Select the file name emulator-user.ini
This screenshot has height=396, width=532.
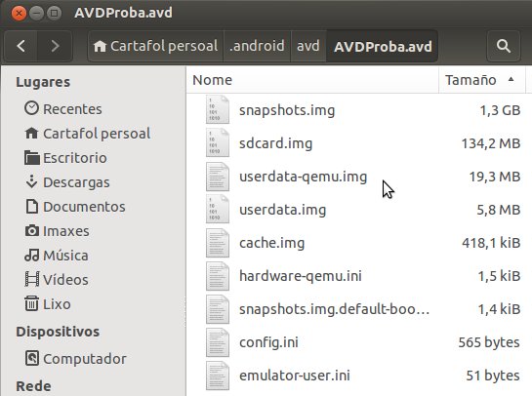[x=295, y=376]
